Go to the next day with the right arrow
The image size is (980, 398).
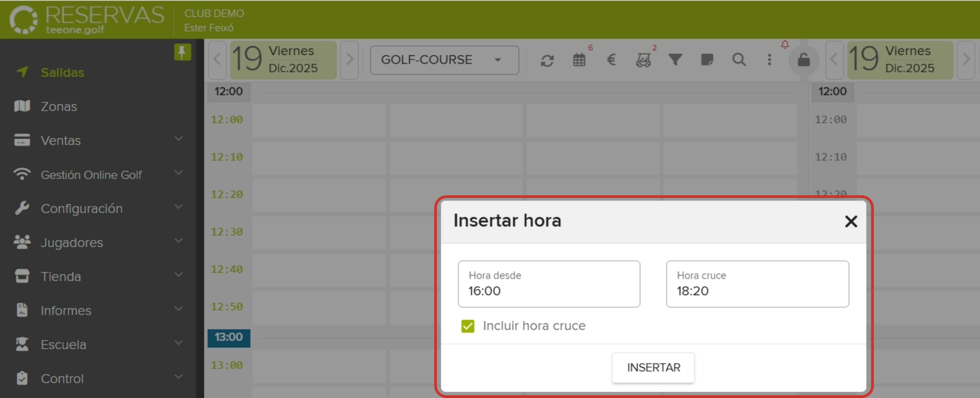pos(349,60)
